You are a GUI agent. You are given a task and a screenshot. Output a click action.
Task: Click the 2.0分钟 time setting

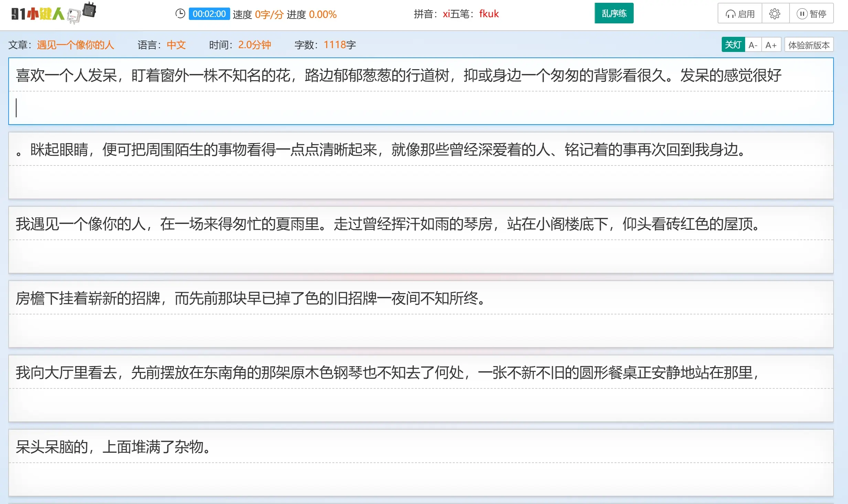(x=255, y=45)
